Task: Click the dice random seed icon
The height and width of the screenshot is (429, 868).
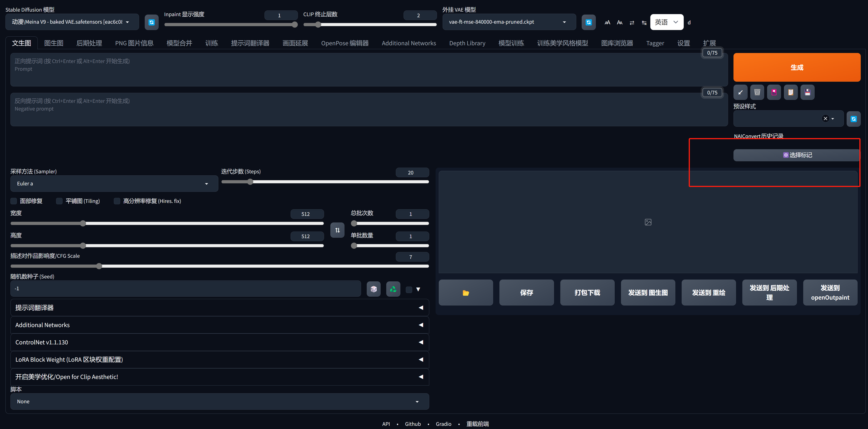Action: click(373, 289)
